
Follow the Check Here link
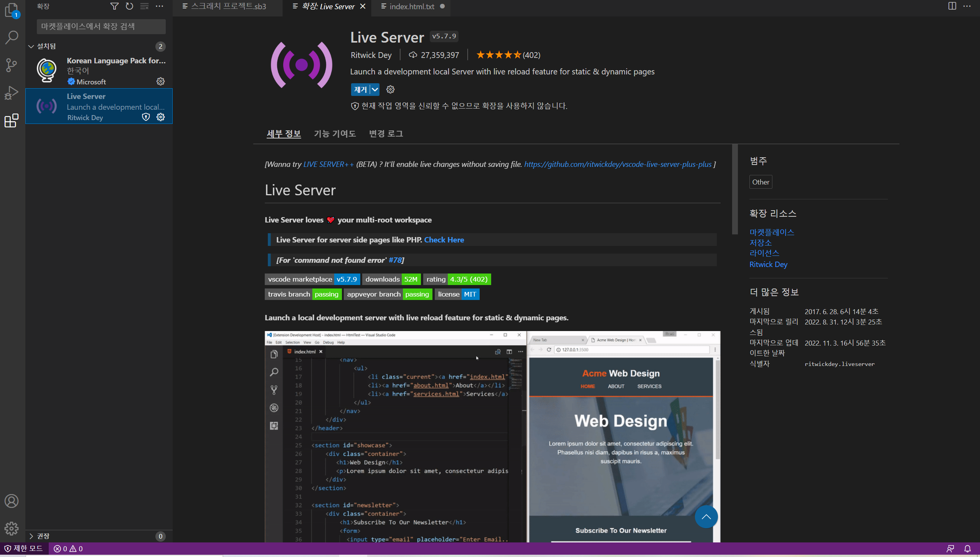point(444,240)
